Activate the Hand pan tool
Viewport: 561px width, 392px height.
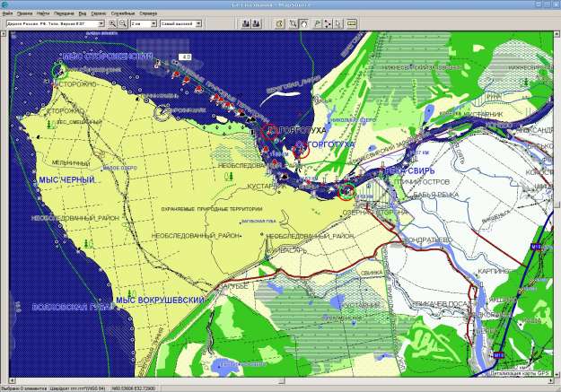coord(303,23)
